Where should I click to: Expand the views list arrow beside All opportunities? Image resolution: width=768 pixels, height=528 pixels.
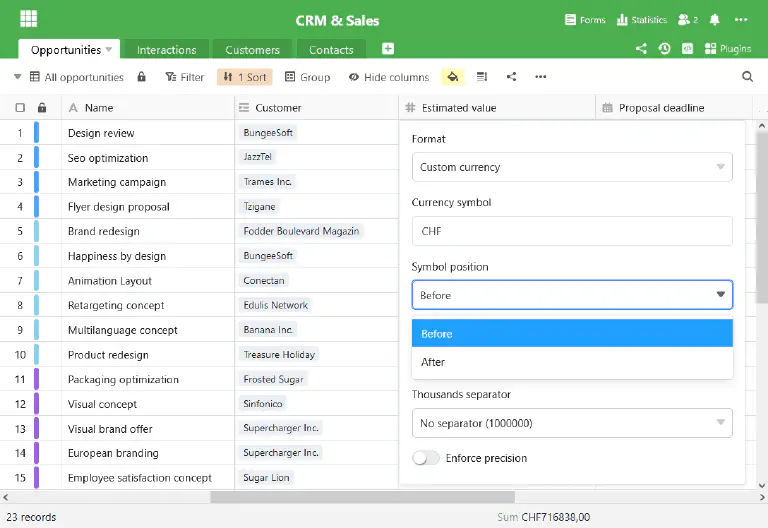pyautogui.click(x=18, y=77)
